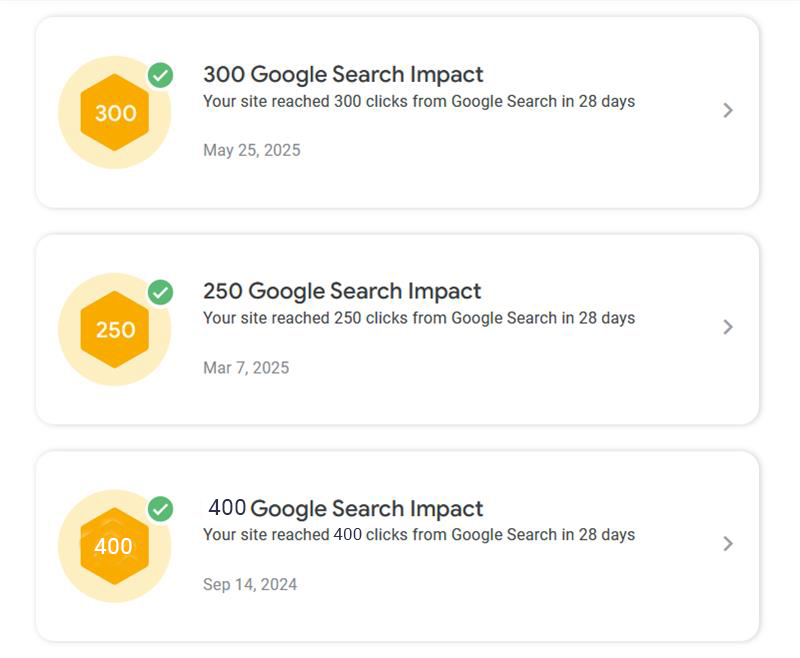Click the green checkmark on the 300 badge

(160, 75)
